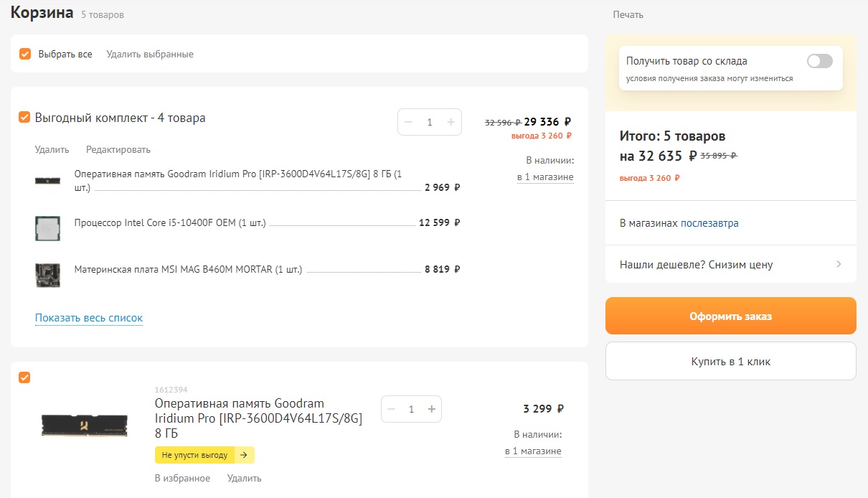Toggle the Выбрать все checkbox
This screenshot has width=868, height=498.
(25, 54)
